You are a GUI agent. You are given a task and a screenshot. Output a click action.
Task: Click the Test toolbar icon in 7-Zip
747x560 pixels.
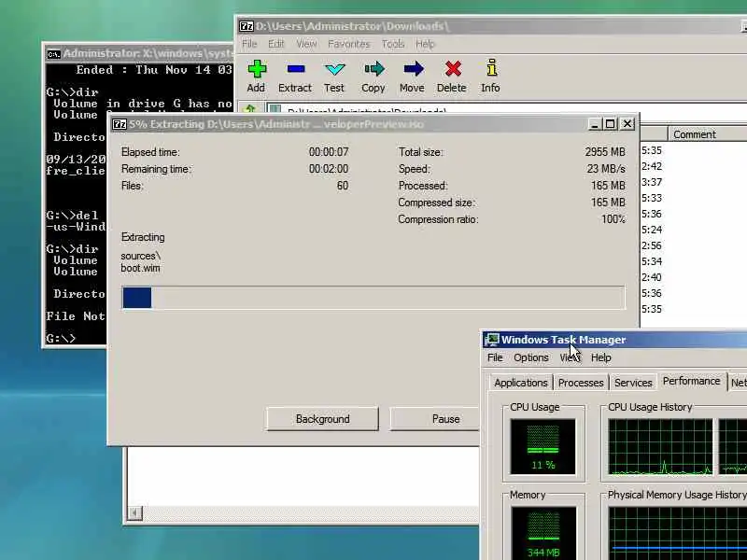(x=334, y=69)
